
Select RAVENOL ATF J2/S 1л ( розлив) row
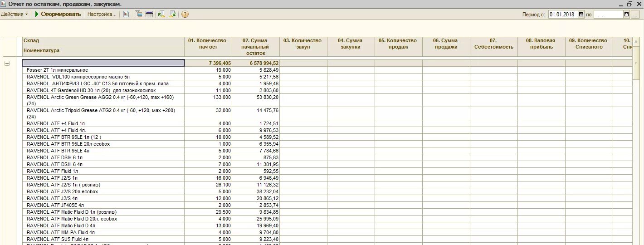pos(103,185)
